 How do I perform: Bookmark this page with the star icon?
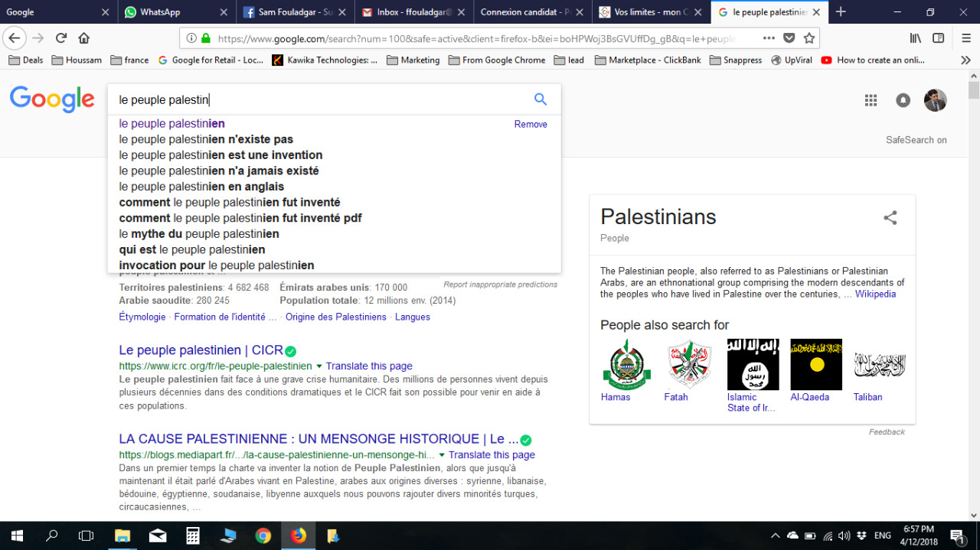click(808, 38)
